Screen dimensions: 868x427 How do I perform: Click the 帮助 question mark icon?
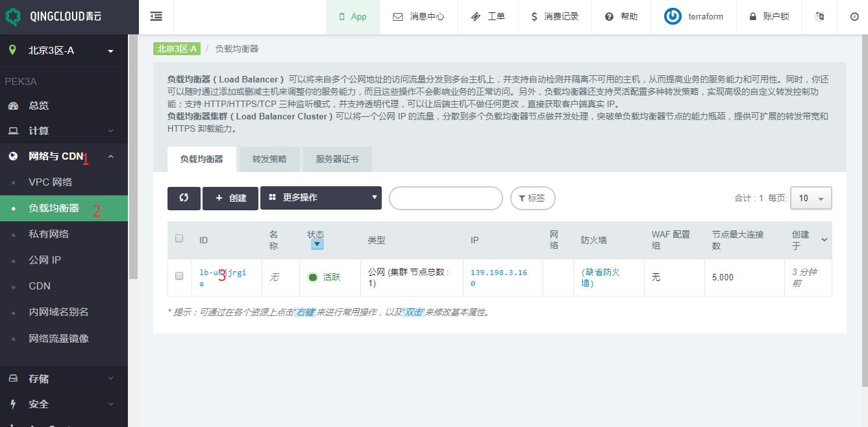pos(609,17)
